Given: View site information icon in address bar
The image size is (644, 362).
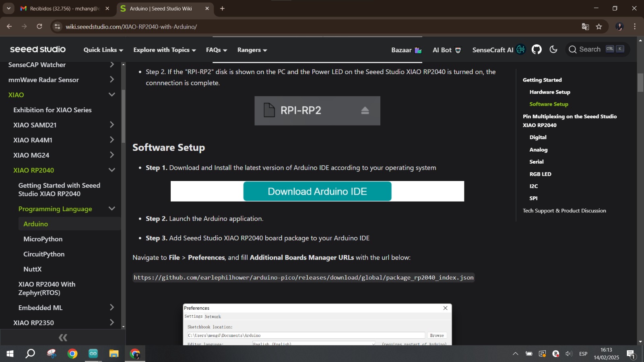Looking at the screenshot, I should pyautogui.click(x=58, y=27).
